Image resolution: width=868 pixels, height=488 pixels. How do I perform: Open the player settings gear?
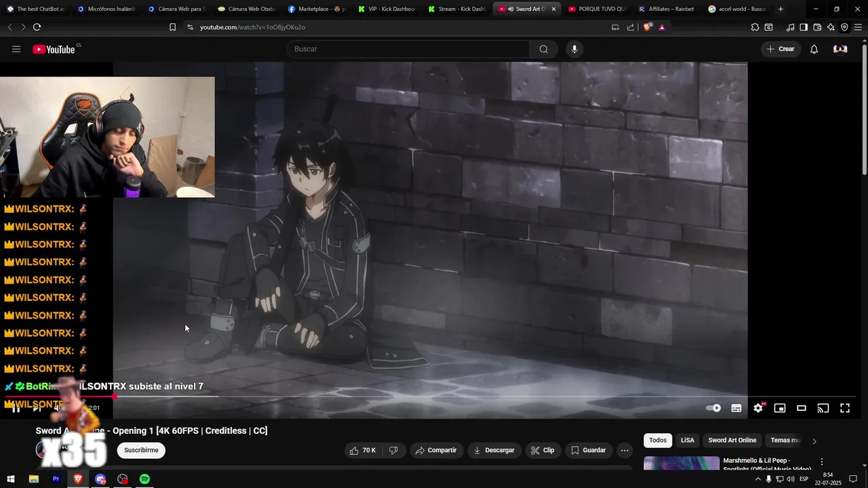click(x=758, y=408)
